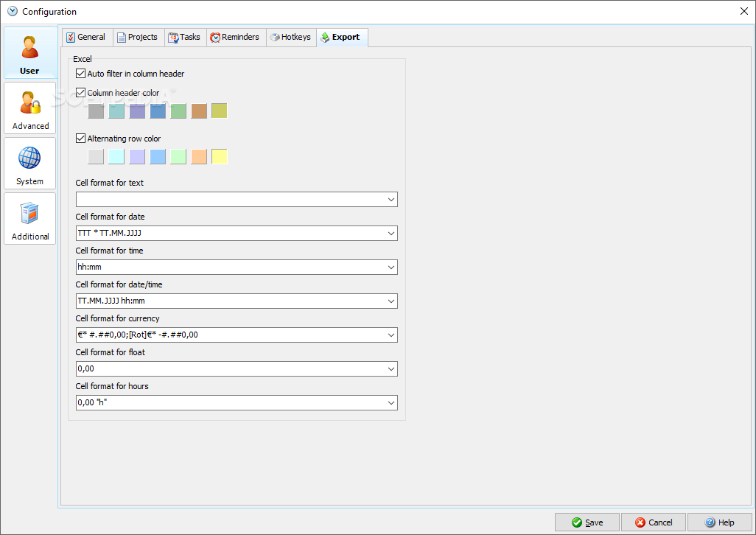Expand Cell format for currency dropdown

click(x=391, y=335)
